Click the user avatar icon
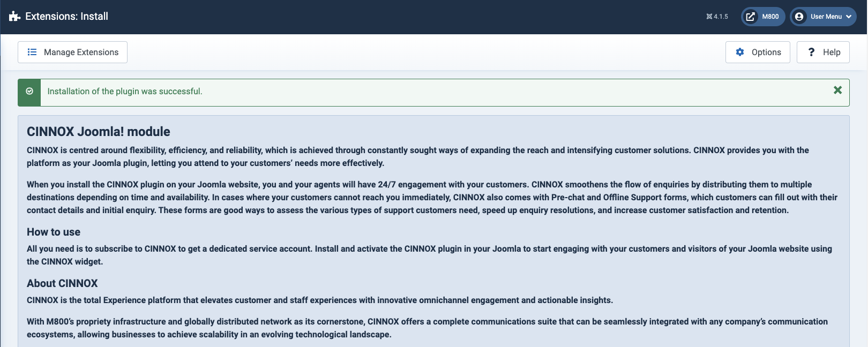 799,17
